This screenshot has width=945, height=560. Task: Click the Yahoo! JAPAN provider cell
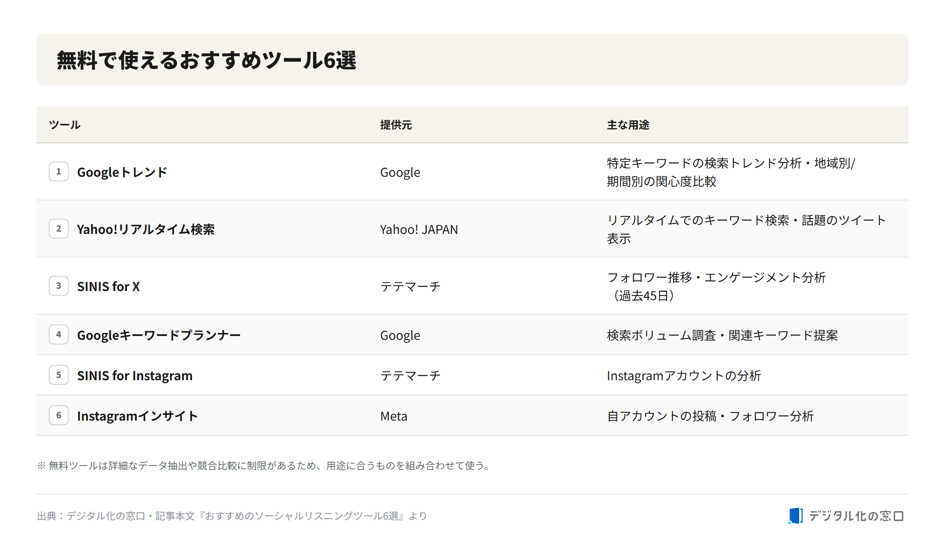coord(419,229)
